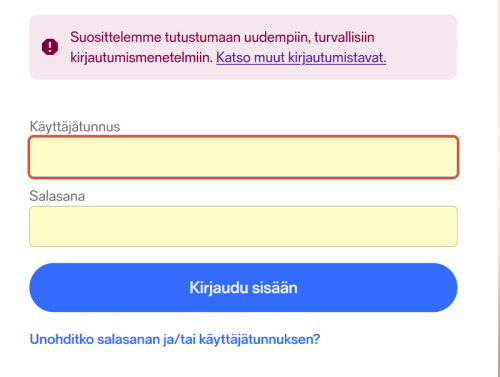
Task: Click the vertical scrollbar at right edge
Action: click(x=498, y=188)
